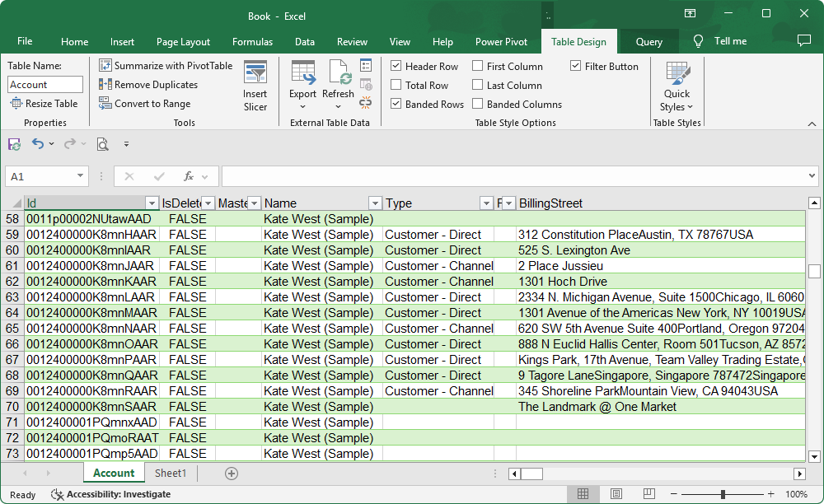824x504 pixels.
Task: Disable the Filter Button option
Action: (575, 66)
